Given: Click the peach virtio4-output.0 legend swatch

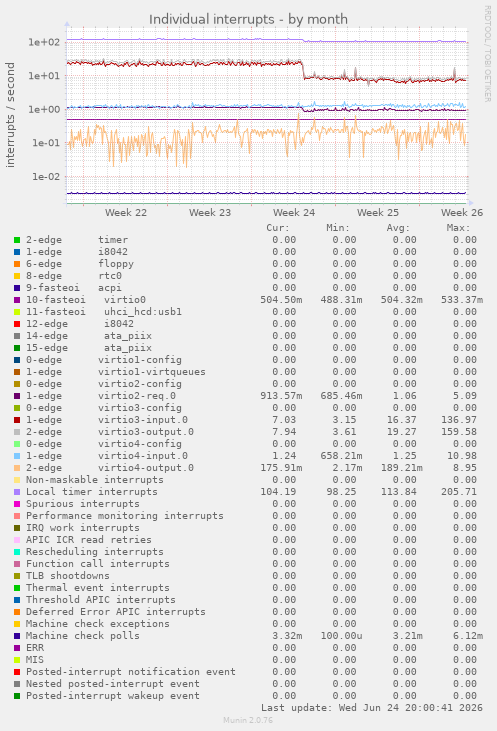Looking at the screenshot, I should (x=17, y=468).
